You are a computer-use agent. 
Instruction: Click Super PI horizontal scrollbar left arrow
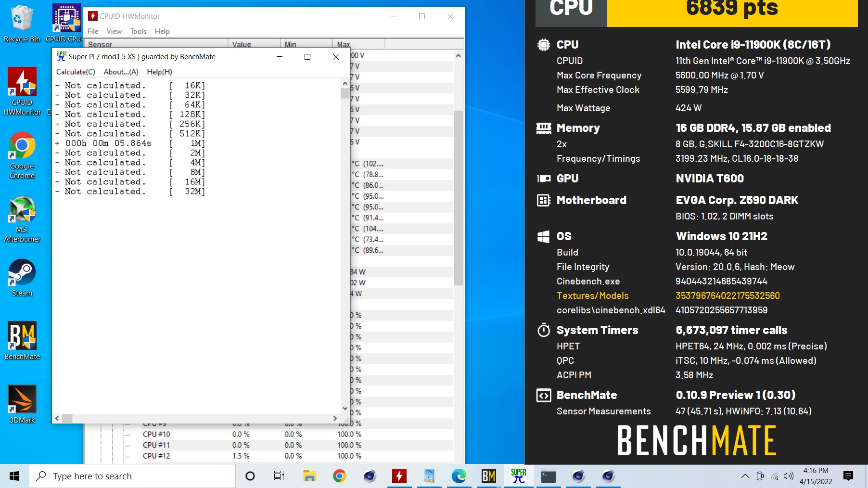coord(57,418)
